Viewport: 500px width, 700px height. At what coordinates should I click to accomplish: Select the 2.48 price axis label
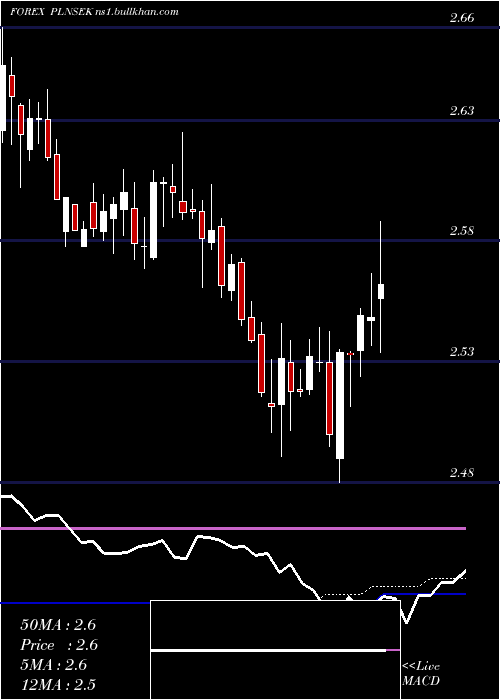[462, 472]
